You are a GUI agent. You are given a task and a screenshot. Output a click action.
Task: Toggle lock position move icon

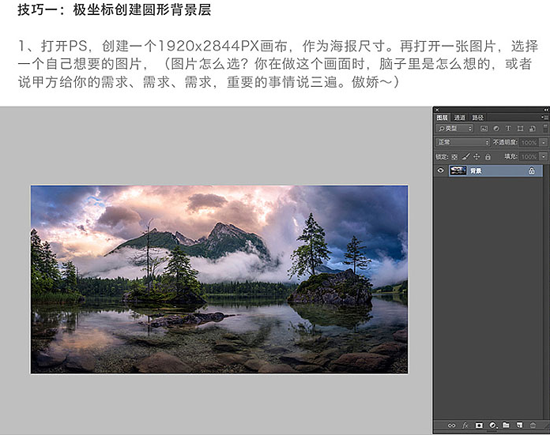pyautogui.click(x=476, y=156)
